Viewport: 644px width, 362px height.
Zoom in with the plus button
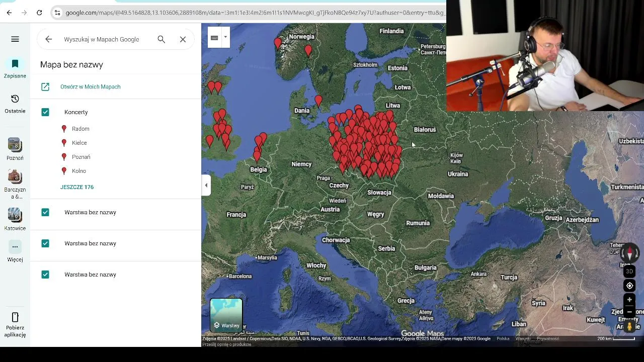(x=629, y=300)
